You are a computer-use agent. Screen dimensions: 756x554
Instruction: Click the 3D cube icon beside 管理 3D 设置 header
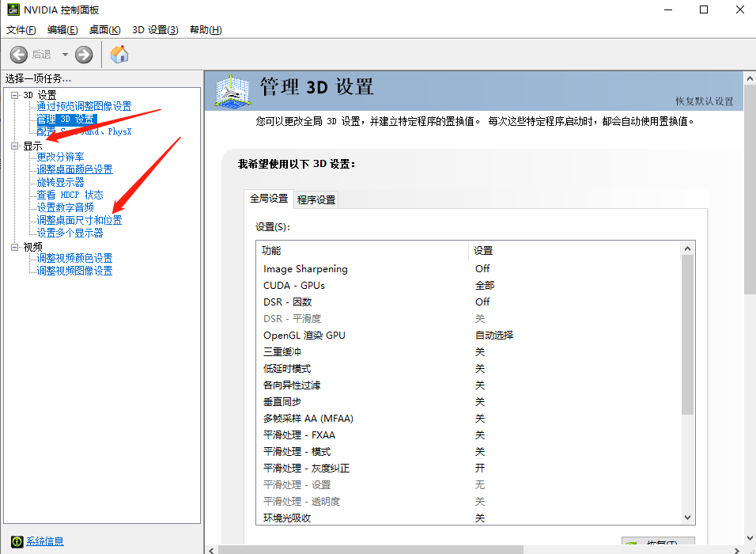tap(233, 91)
